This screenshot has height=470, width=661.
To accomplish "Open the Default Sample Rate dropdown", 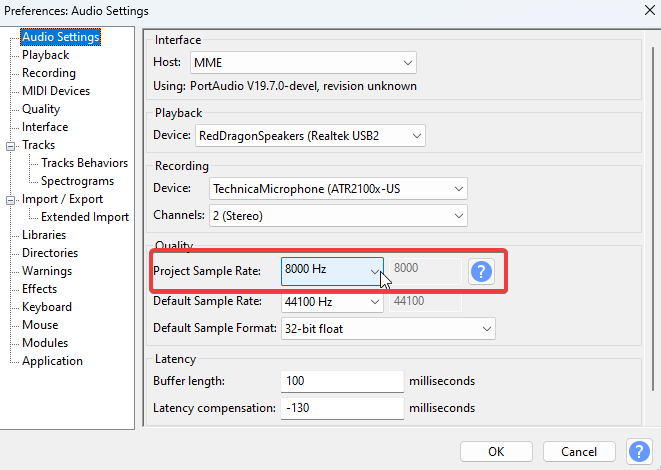I will click(332, 302).
